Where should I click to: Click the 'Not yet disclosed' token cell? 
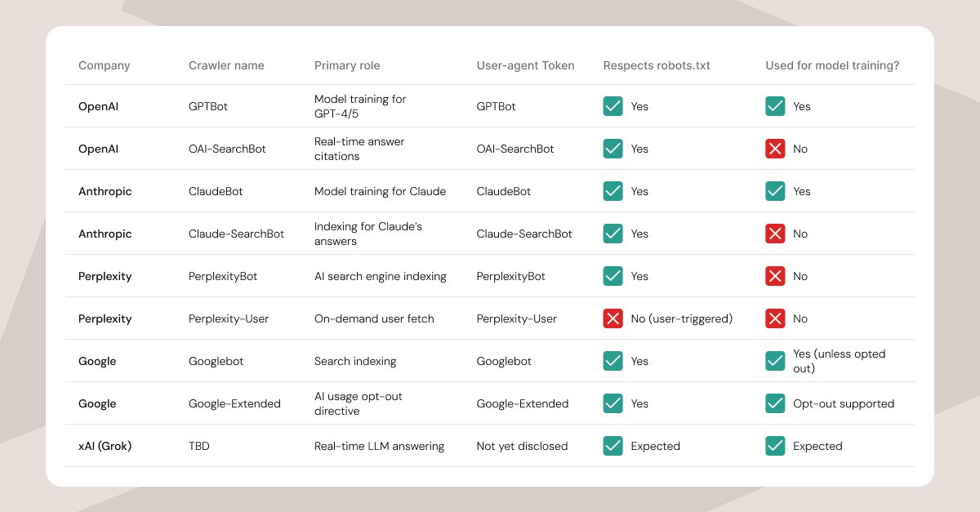(523, 446)
